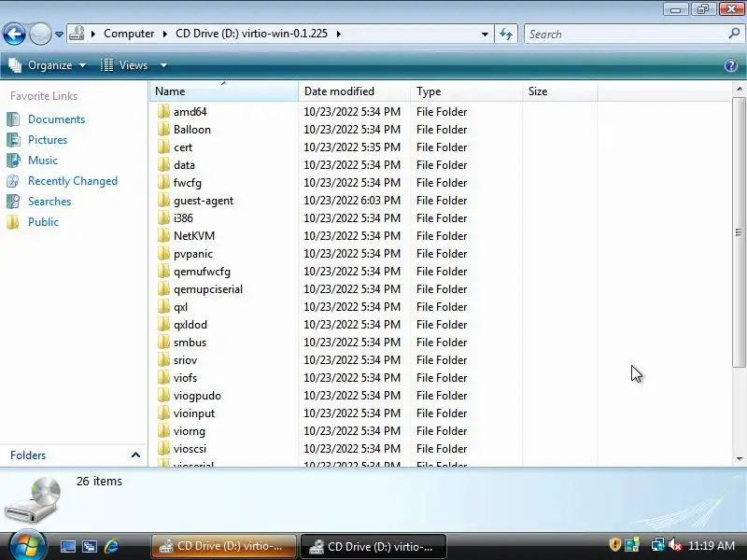Select the i386 folder icon
This screenshot has height=560, width=747.
coord(163,218)
